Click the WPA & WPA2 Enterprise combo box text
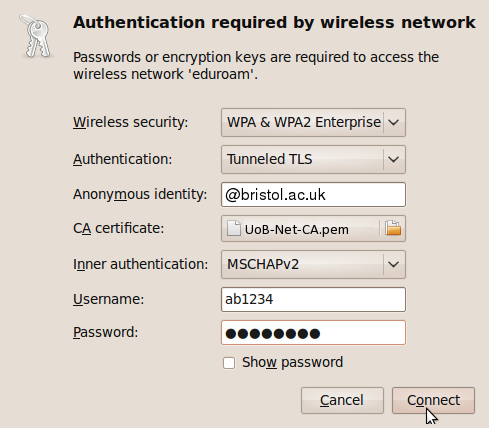This screenshot has height=428, width=489. pos(304,122)
